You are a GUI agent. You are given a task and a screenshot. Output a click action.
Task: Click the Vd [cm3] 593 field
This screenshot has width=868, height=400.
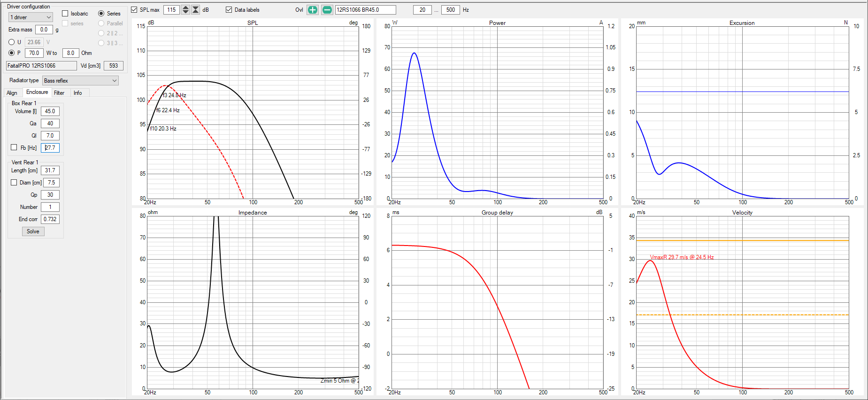[114, 66]
